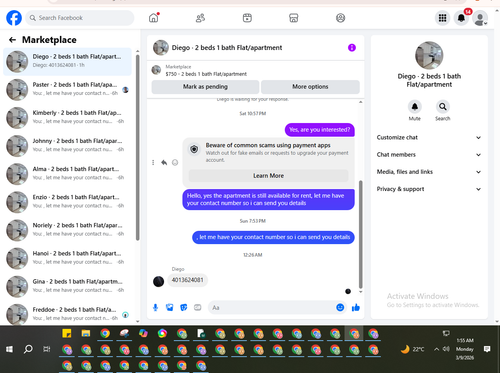Click the conversation list scrollbar
Viewport: 500px width, 373px height.
[x=137, y=147]
